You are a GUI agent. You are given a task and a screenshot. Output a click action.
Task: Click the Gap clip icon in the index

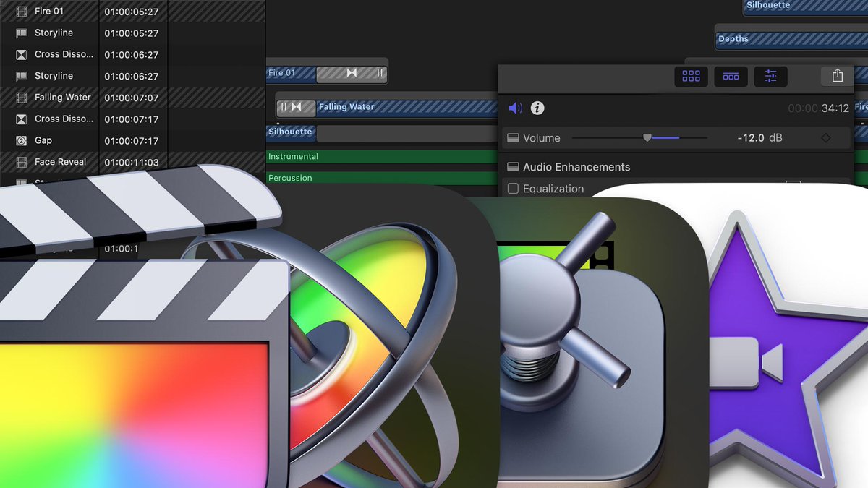(21, 140)
